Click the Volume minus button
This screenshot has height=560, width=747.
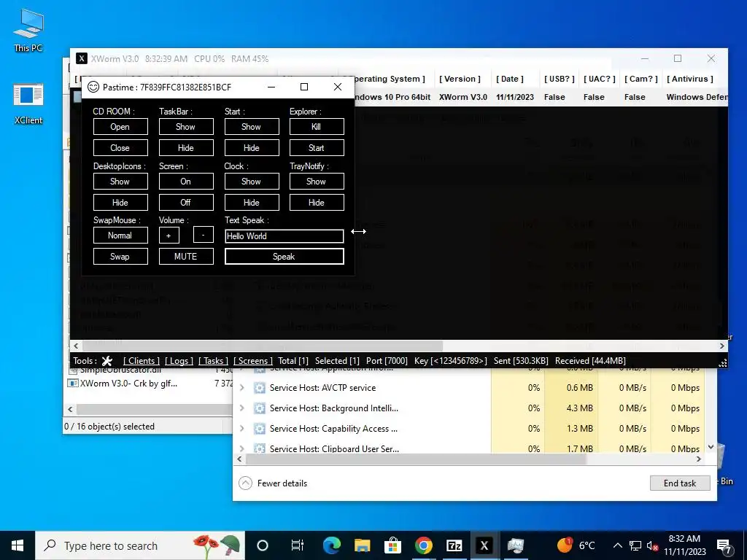click(204, 236)
